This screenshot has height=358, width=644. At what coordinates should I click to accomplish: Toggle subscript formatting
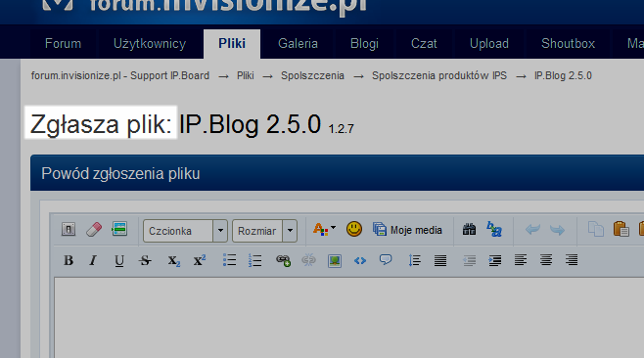pyautogui.click(x=174, y=261)
